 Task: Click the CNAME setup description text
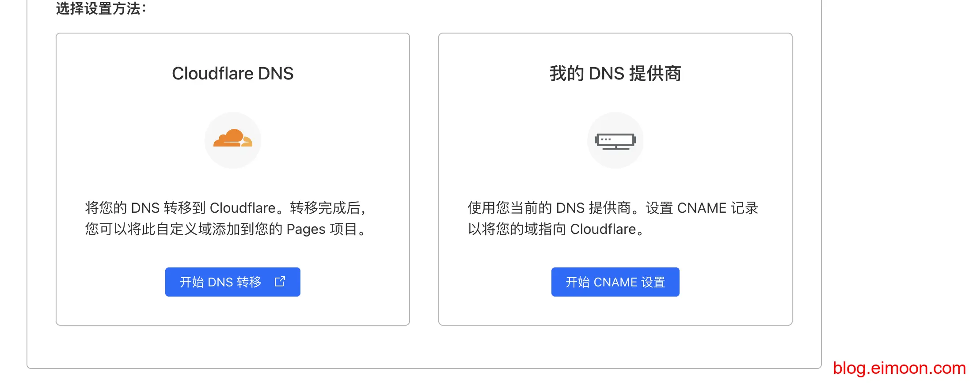pyautogui.click(x=612, y=218)
